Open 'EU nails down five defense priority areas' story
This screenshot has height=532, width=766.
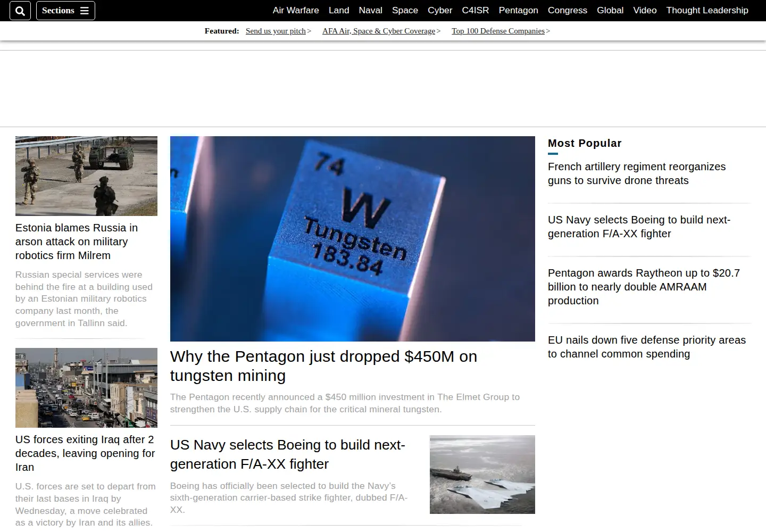tap(647, 347)
